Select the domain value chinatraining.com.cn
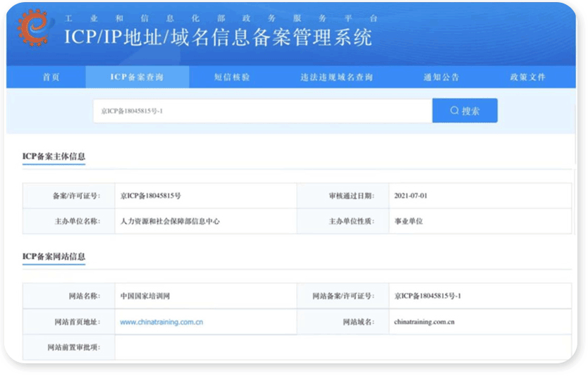This screenshot has width=588, height=376. tap(424, 322)
